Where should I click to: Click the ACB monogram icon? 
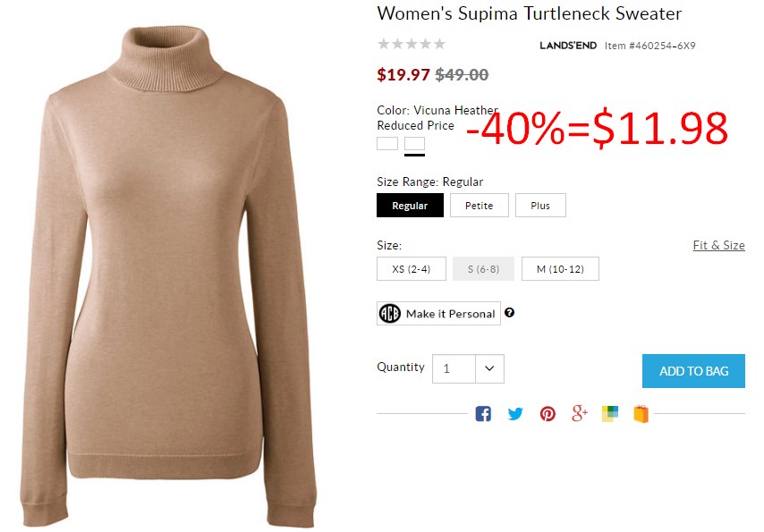coord(390,313)
